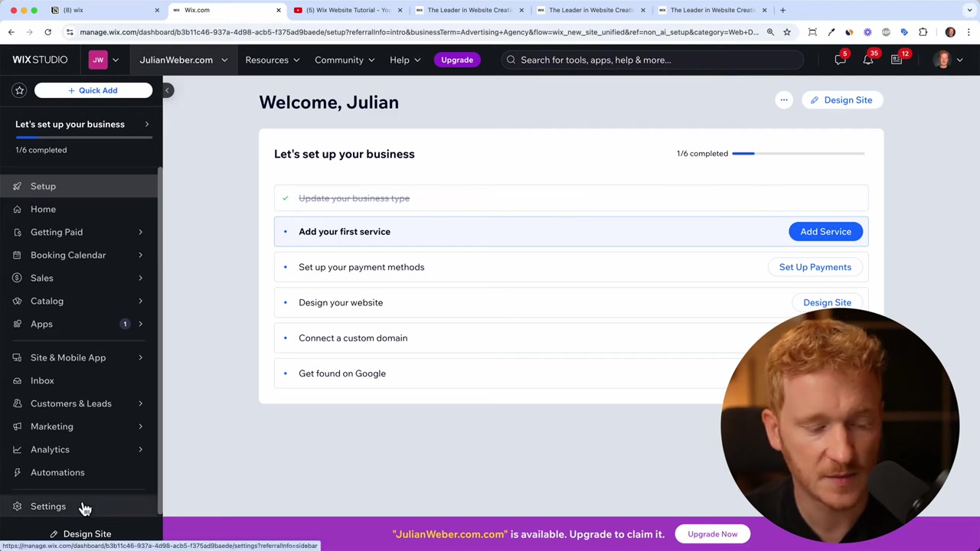Click the Home house icon in sidebar
This screenshot has width=980, height=551.
[17, 209]
